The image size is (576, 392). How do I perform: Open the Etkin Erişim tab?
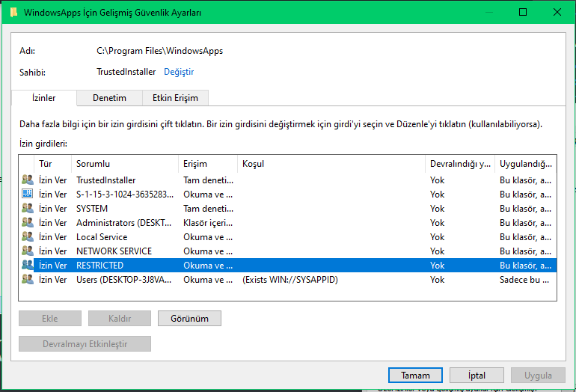tap(175, 98)
